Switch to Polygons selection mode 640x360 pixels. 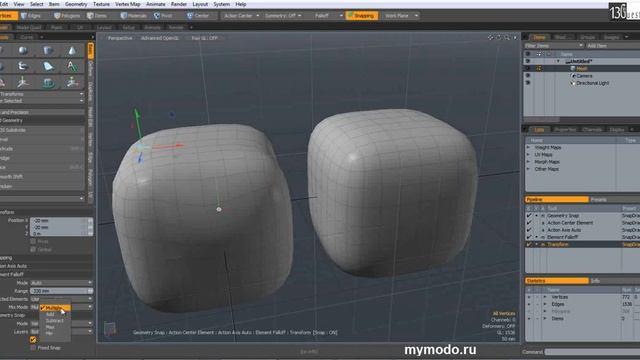point(67,16)
